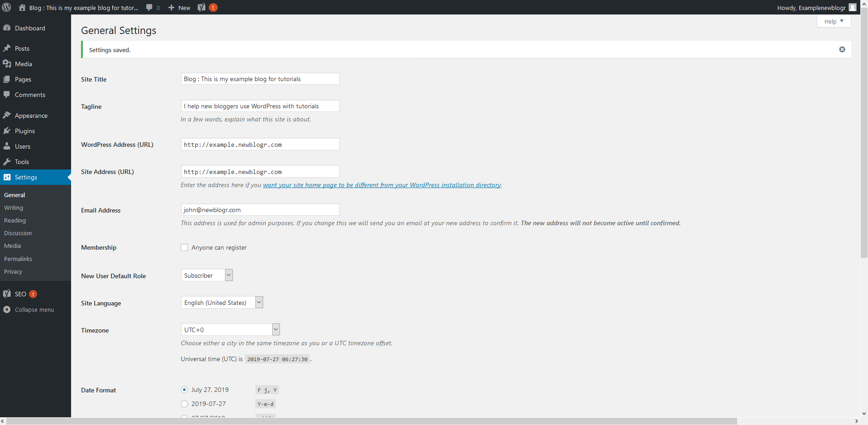
Task: Click the WordPress logo icon in admin bar
Action: coord(6,7)
